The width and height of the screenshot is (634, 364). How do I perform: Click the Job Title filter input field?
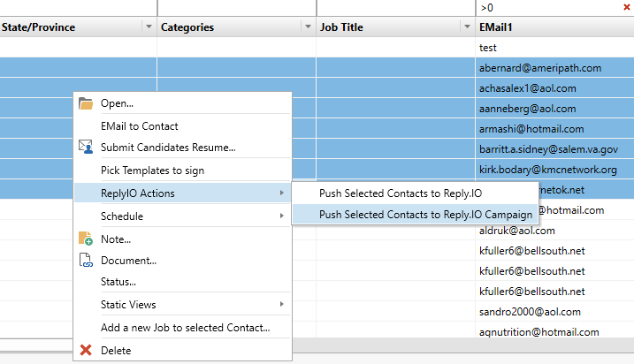pos(396,8)
